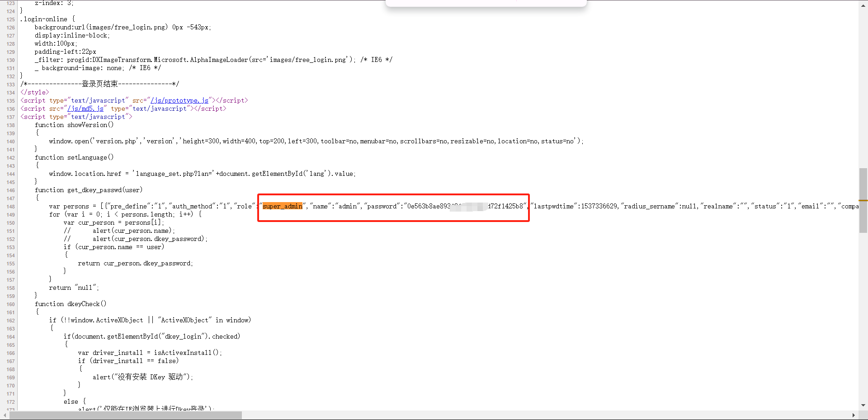This screenshot has width=868, height=420.
Task: Click the '.login-online {' selector line
Action: pos(48,19)
